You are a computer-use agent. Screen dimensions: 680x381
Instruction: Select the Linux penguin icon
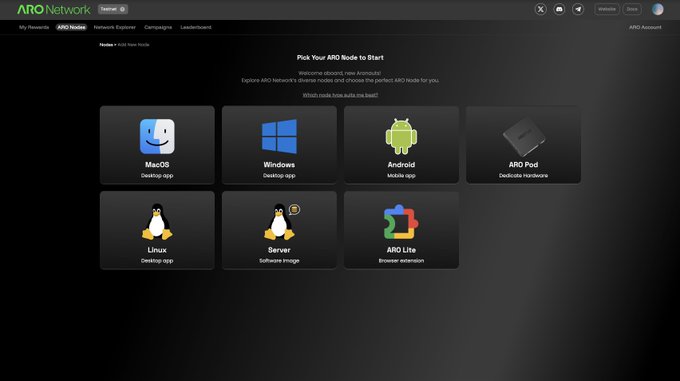(157, 222)
